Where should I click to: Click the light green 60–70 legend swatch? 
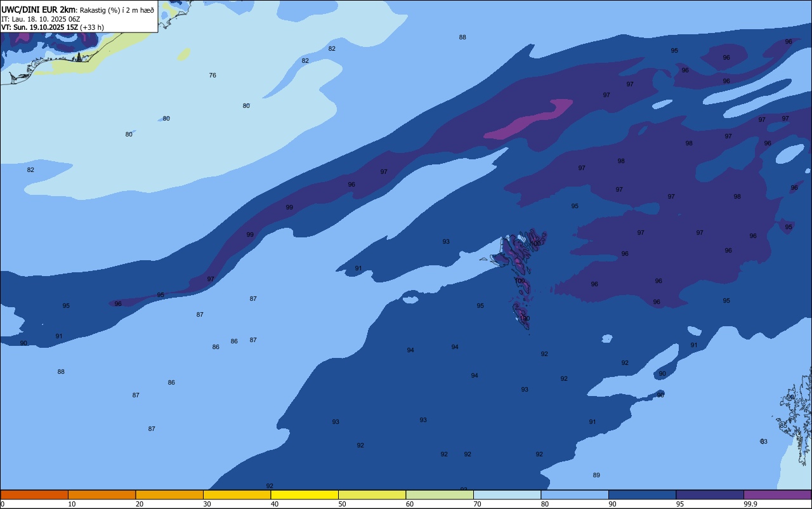click(440, 494)
